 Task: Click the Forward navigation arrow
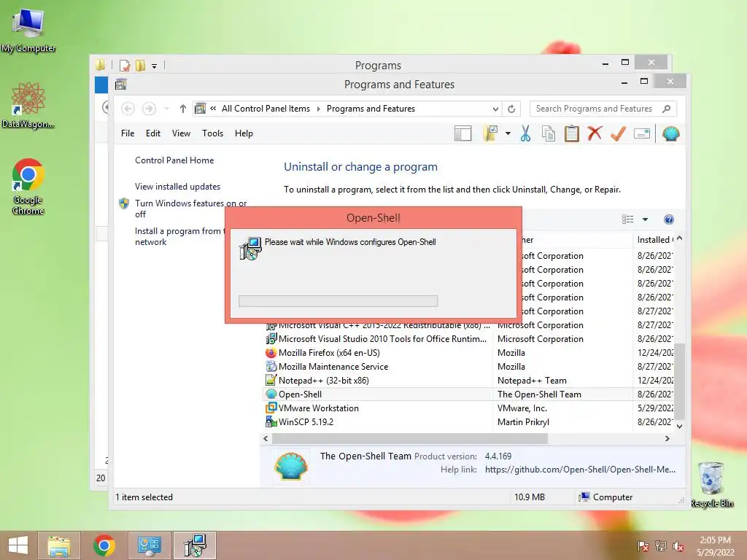[149, 109]
